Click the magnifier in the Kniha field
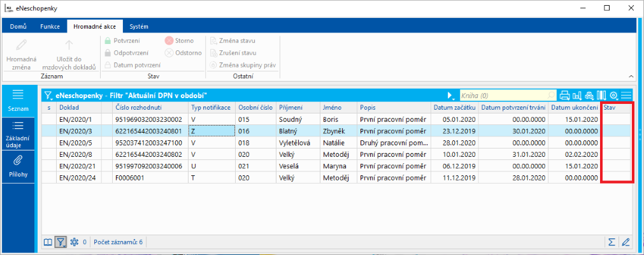644x255 pixels. (x=552, y=96)
